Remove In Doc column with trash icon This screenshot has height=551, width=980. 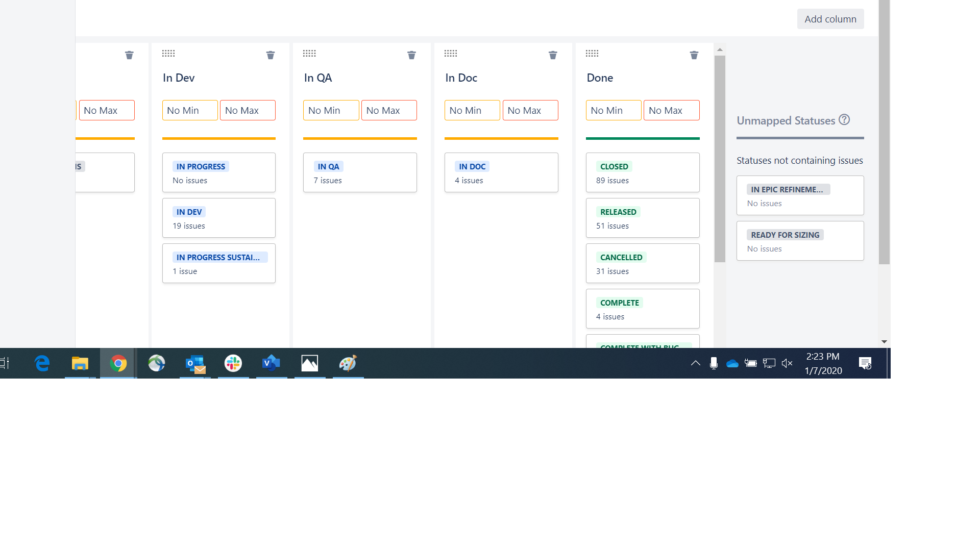(x=553, y=55)
